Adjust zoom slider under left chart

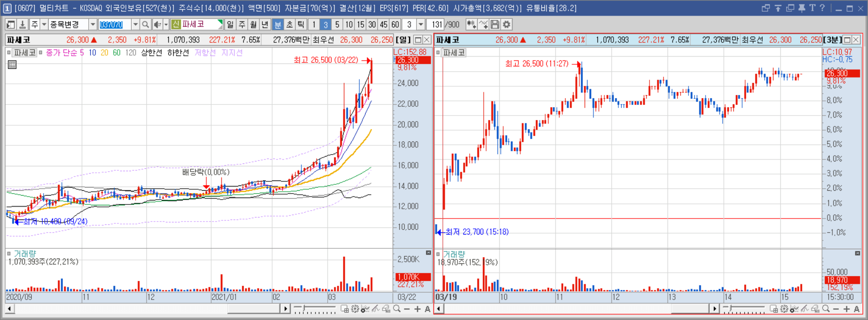(x=315, y=309)
